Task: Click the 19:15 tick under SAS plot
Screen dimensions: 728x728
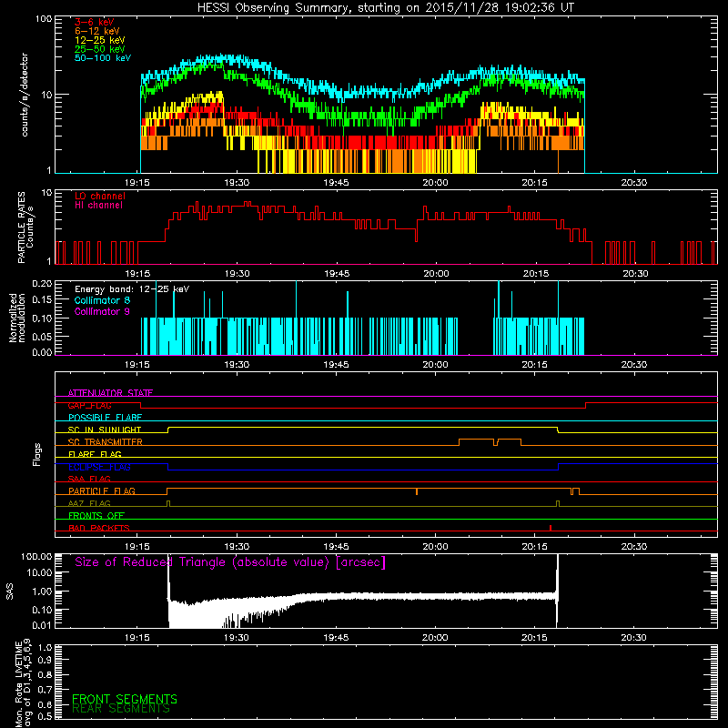Action: 137,638
